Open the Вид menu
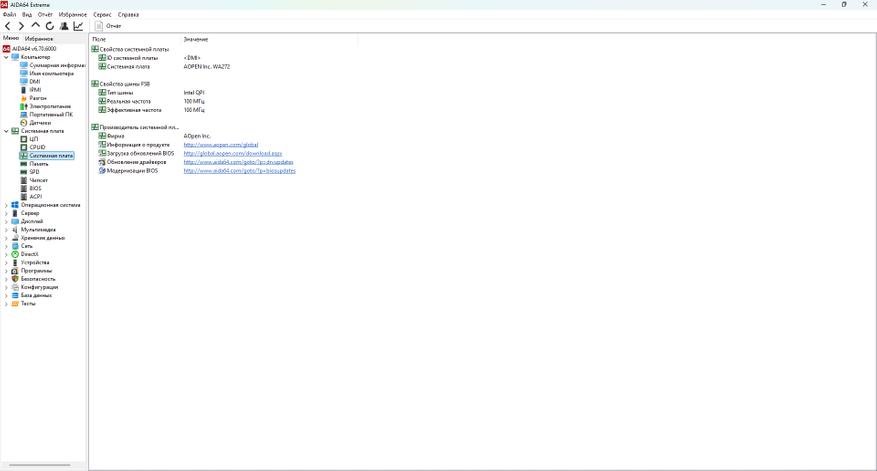Viewport: 877px width, 471px height. point(27,15)
